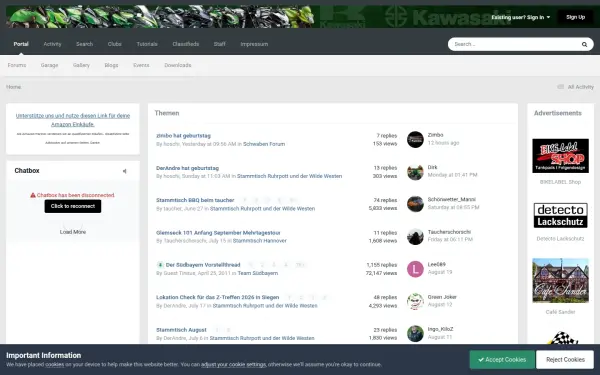Open Events submenu item
The height and width of the screenshot is (375, 600).
click(141, 65)
